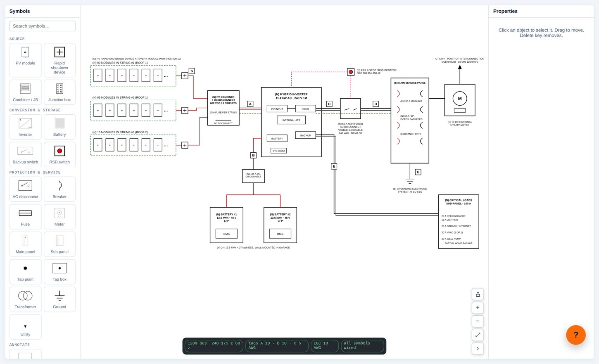Select the Battery #1 block on the canvas

point(226,225)
